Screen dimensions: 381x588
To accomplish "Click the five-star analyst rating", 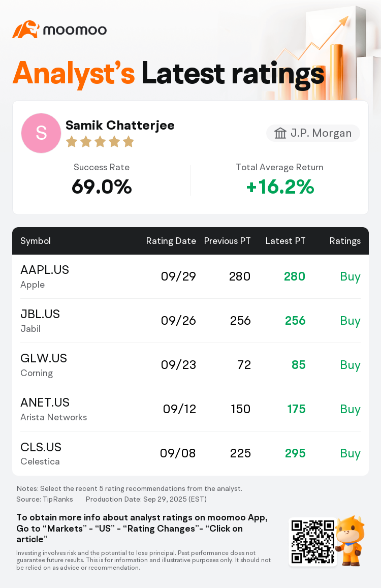I will [100, 142].
